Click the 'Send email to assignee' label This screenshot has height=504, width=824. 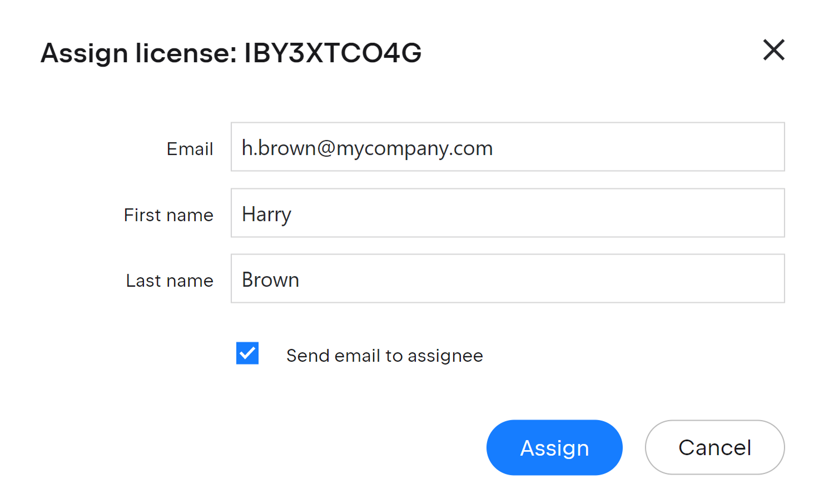point(384,356)
